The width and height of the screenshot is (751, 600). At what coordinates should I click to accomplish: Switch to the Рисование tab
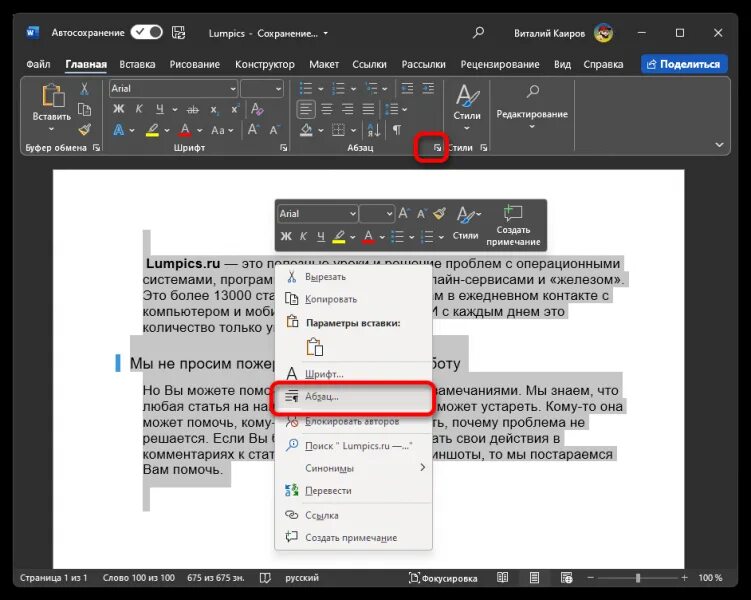(x=194, y=64)
